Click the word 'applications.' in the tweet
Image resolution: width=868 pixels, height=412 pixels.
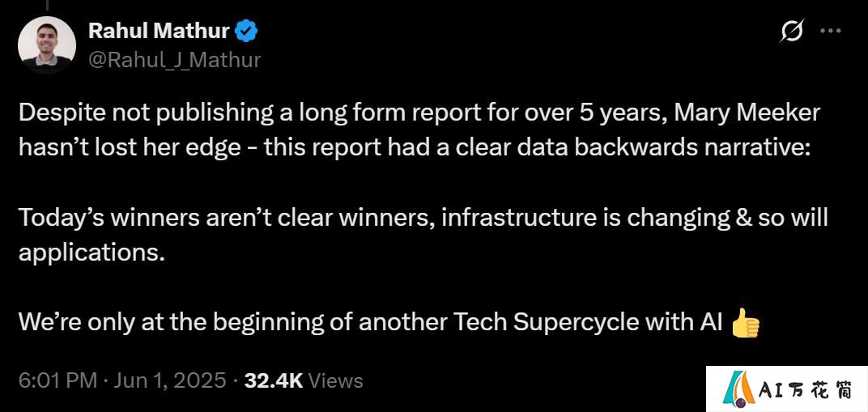(91, 253)
